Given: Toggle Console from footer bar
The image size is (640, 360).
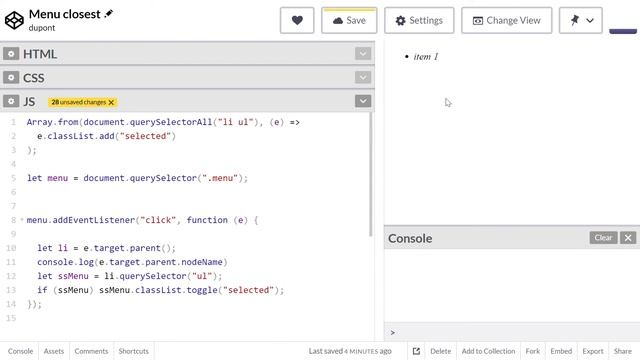Looking at the screenshot, I should (20, 351).
